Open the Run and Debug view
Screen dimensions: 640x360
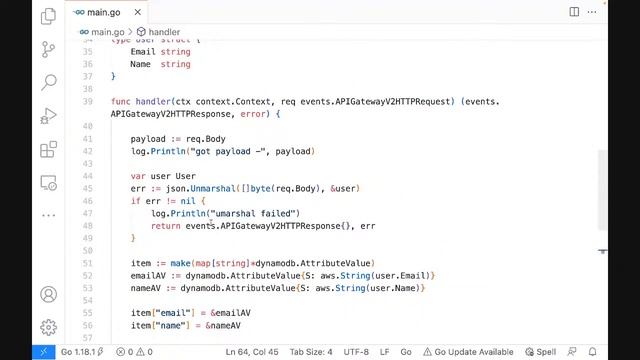point(48,116)
